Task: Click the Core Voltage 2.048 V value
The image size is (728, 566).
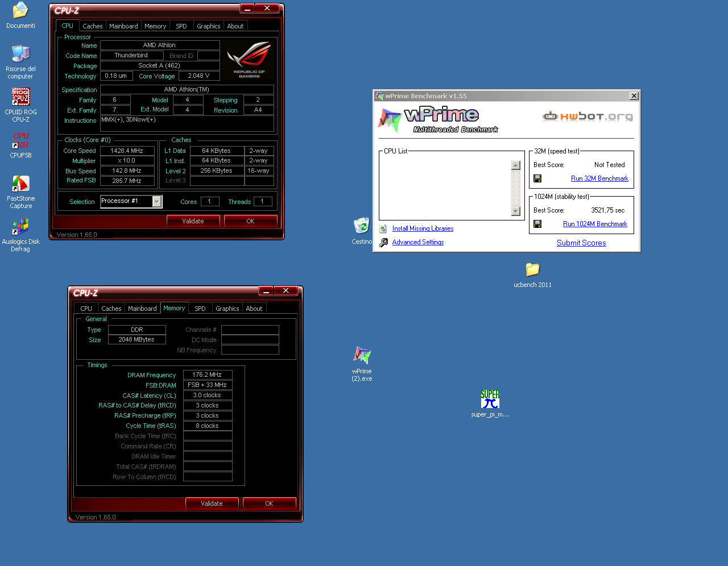Action: pyautogui.click(x=199, y=76)
